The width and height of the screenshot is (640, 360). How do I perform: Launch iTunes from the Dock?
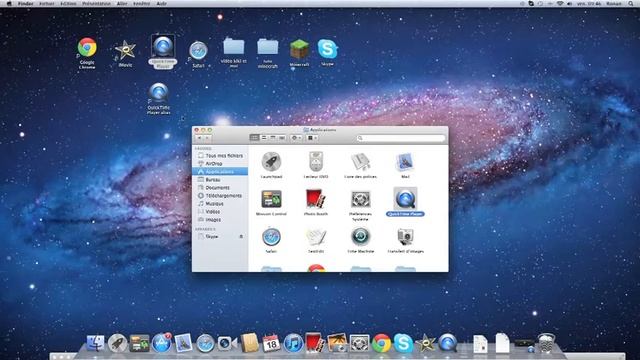(293, 343)
